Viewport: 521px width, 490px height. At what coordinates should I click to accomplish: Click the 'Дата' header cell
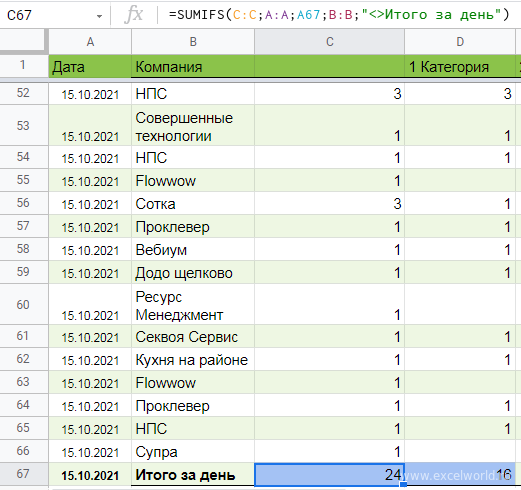click(90, 66)
